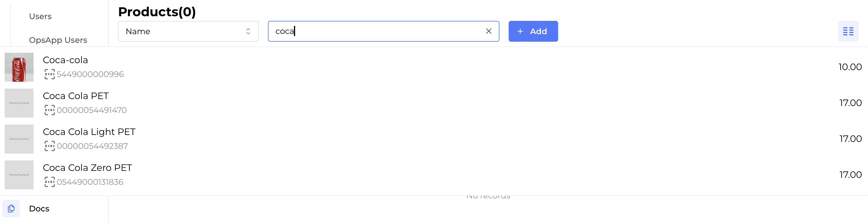Viewport: 868px width, 223px height.
Task: Click barcode icon under Coca Cola Light PET
Action: pyautogui.click(x=49, y=146)
